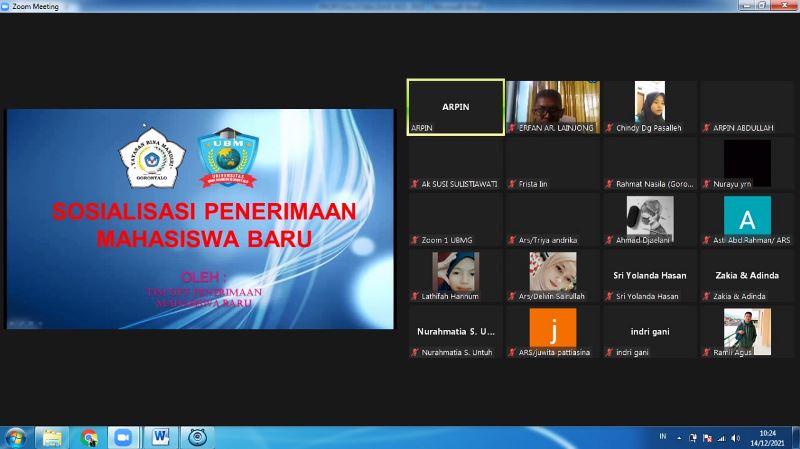The width and height of the screenshot is (800, 449).
Task: Click muted mic icon next to ERFAN AR. LAINJONG
Action: [512, 128]
